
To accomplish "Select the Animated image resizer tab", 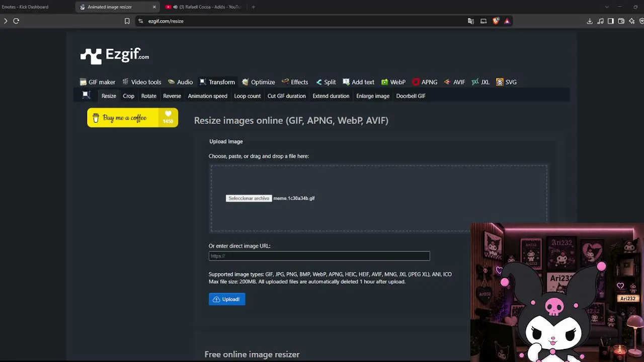I will pos(118,7).
